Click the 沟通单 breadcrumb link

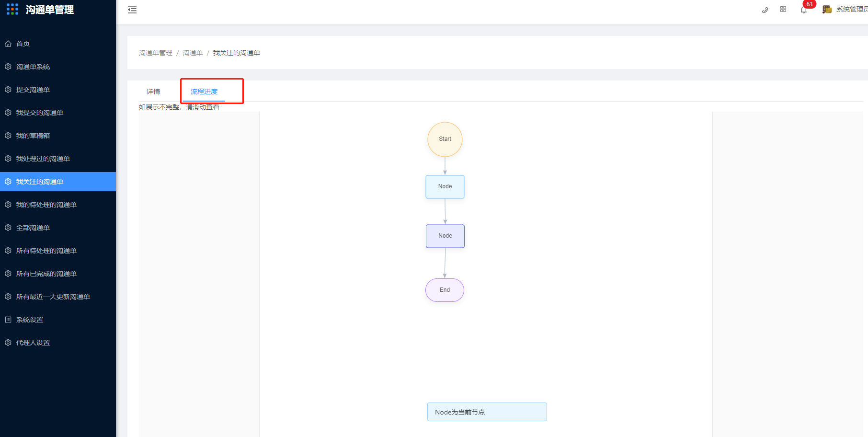pyautogui.click(x=193, y=53)
